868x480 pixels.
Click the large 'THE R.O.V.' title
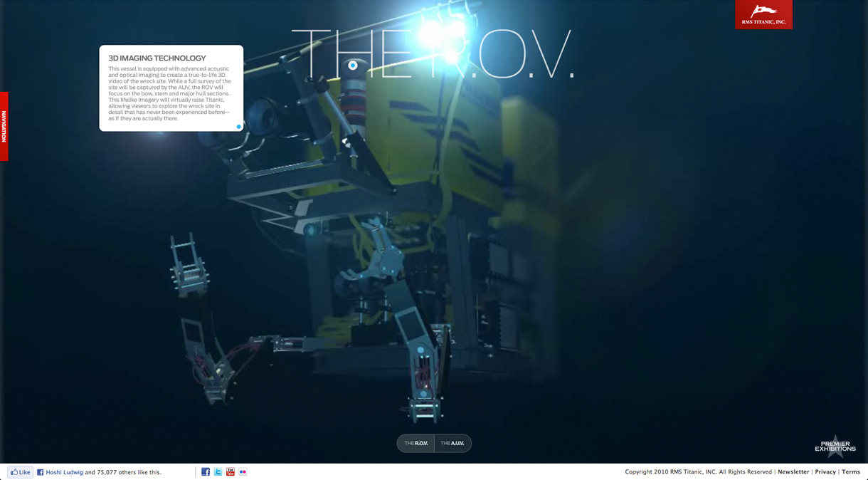432,53
